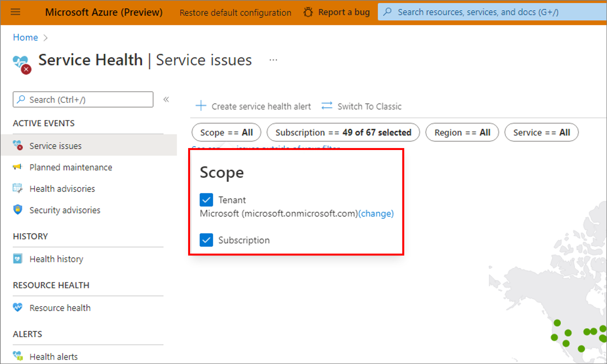Image resolution: width=607 pixels, height=364 pixels.
Task: Click Restore default configuration
Action: point(235,12)
